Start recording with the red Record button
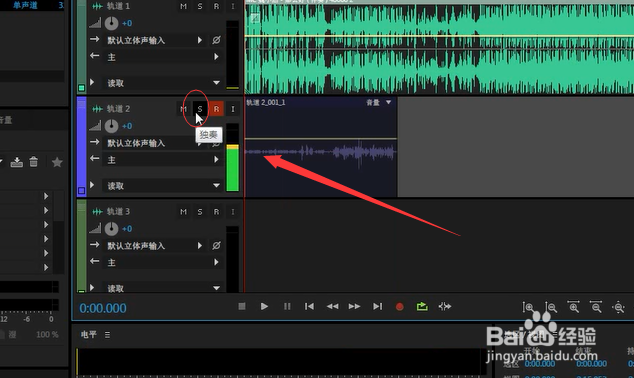The height and width of the screenshot is (378, 634). (399, 307)
